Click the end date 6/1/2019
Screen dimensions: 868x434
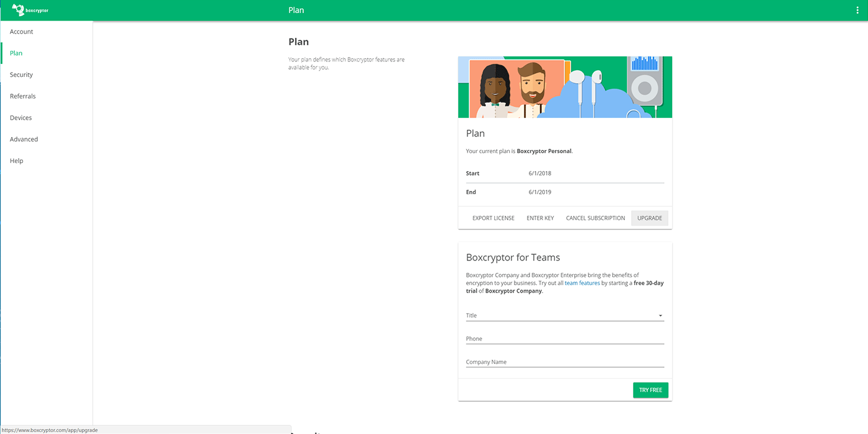pos(540,192)
